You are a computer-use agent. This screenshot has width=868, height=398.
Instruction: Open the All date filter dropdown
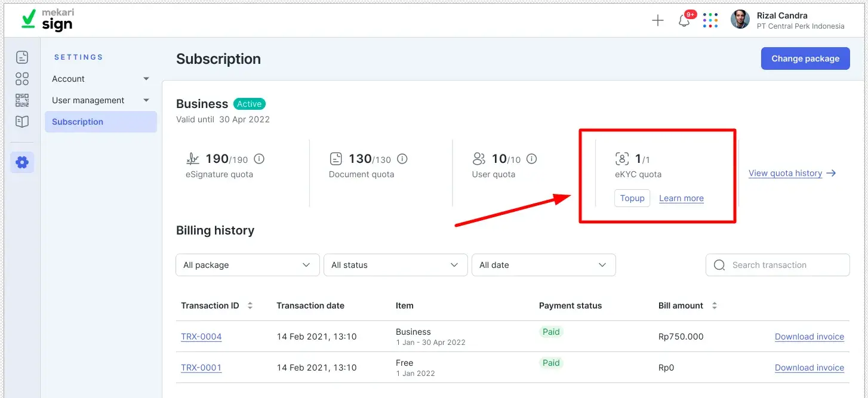(543, 264)
